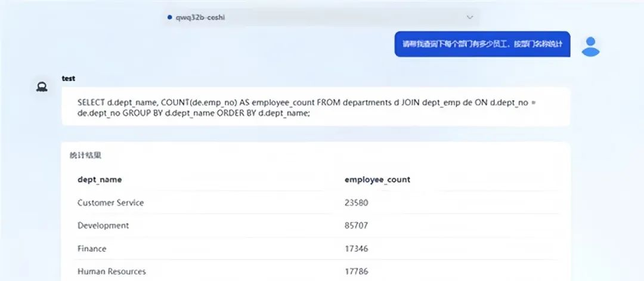644x281 pixels.
Task: Click the 17786 employee count cell
Action: click(x=356, y=271)
